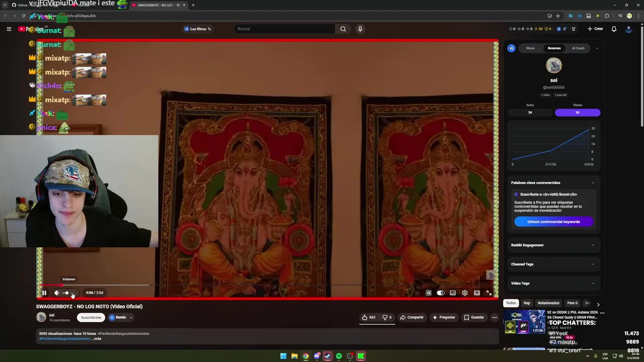Image resolution: width=644 pixels, height=362 pixels.
Task: Click the vidIQ trophy icon in header
Action: coord(573,29)
